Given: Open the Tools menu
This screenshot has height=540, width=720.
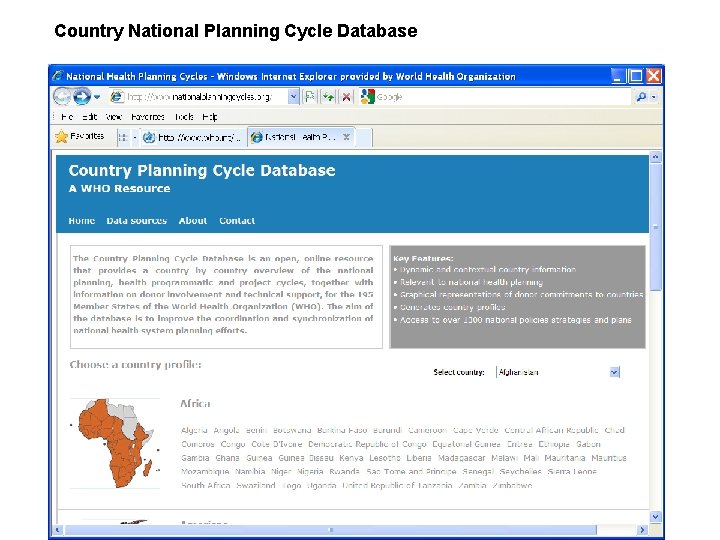Looking at the screenshot, I should click(184, 117).
